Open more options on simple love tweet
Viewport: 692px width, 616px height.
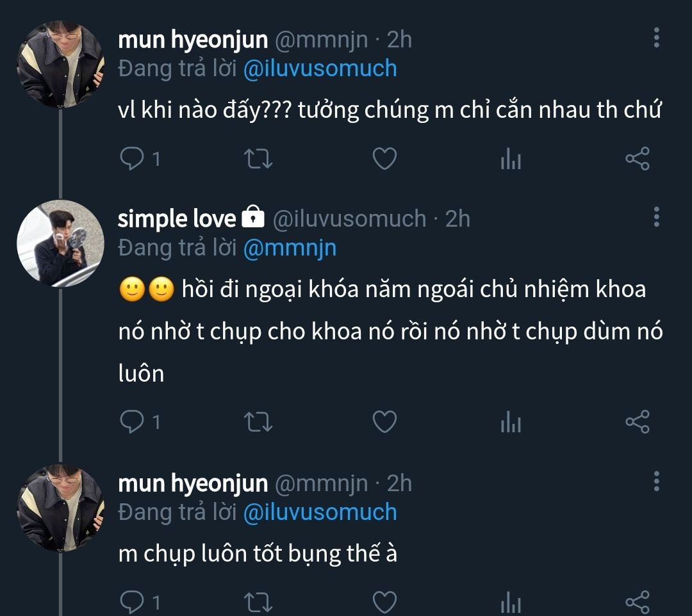coord(656,218)
